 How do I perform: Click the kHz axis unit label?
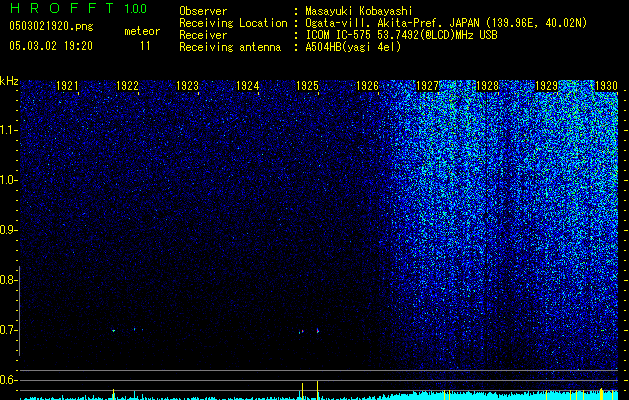coord(9,81)
